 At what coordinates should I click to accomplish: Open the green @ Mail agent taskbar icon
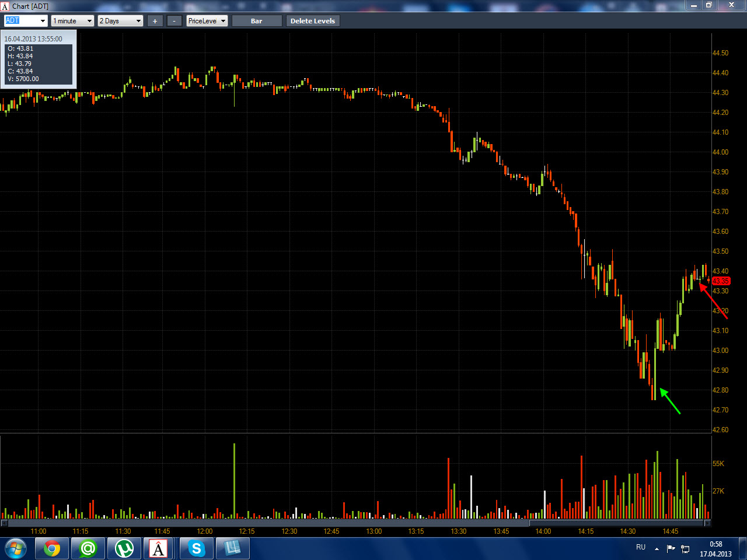88,548
